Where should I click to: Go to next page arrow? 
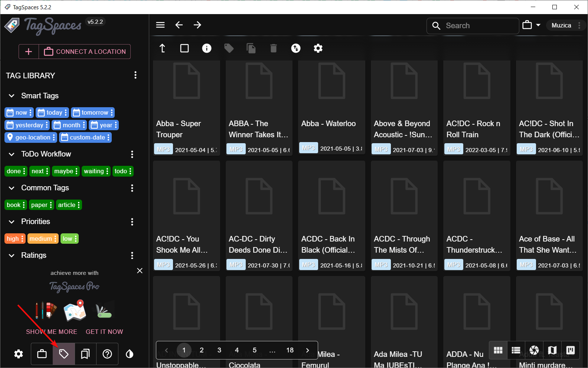pyautogui.click(x=307, y=350)
